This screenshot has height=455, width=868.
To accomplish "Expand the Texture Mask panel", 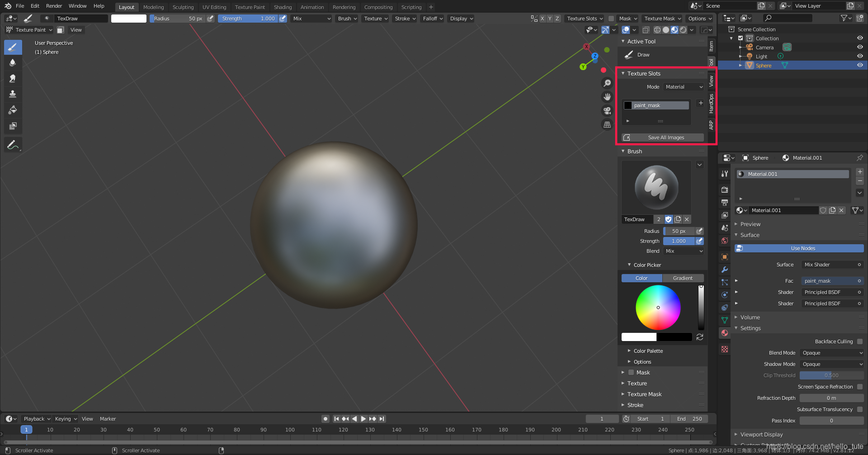I will (644, 394).
